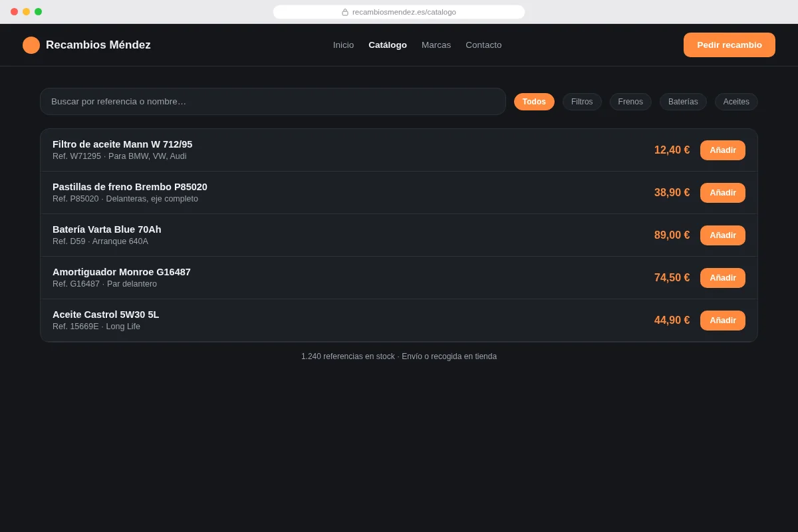Screen dimensions: 798x532
Task: Click the 89,00 € price
Action: [x=672, y=235]
